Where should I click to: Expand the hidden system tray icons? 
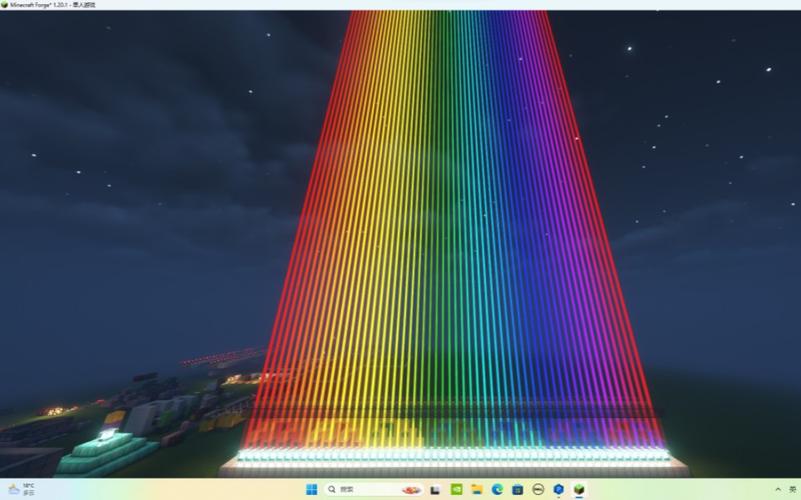(x=778, y=489)
